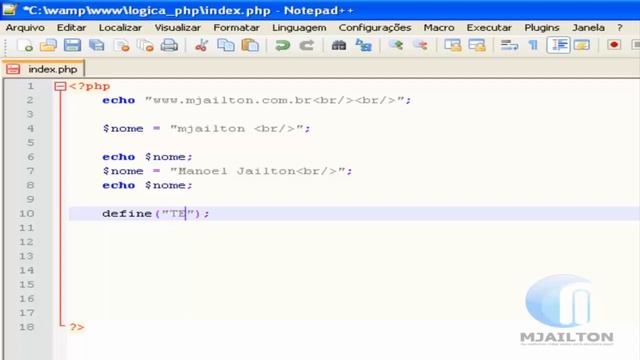Open a file using the folder icon
The image size is (640, 360).
click(48, 45)
